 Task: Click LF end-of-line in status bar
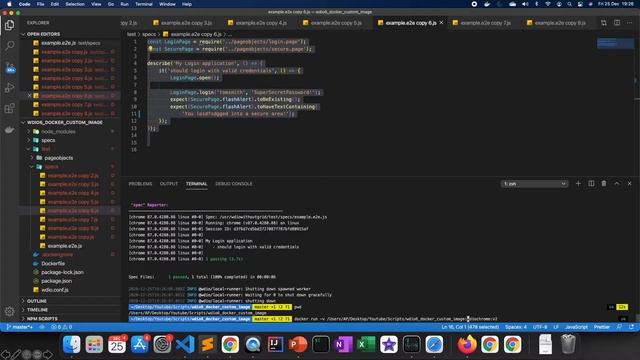[x=556, y=327]
